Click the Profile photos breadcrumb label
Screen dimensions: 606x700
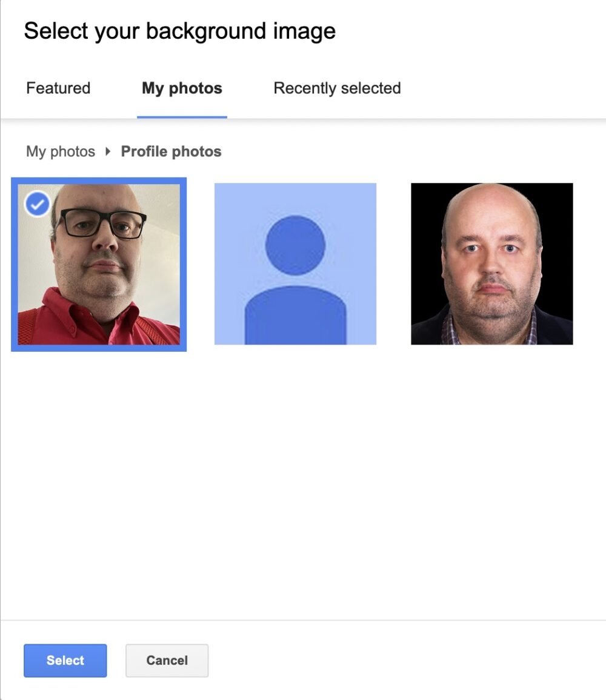coord(171,151)
